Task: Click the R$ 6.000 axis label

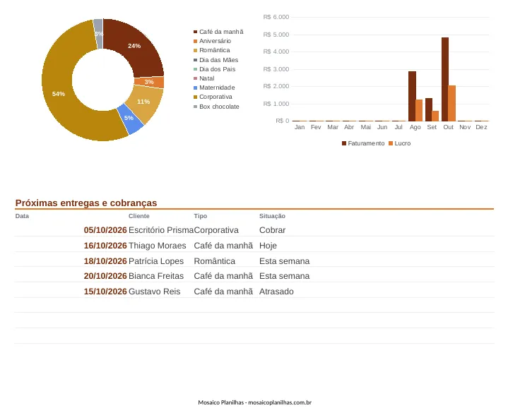Action: pyautogui.click(x=276, y=17)
